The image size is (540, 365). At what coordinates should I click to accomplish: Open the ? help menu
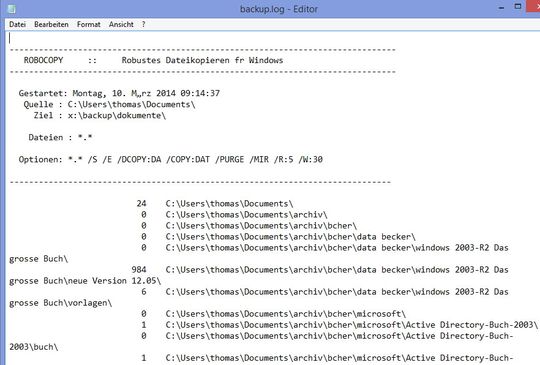[x=143, y=24]
